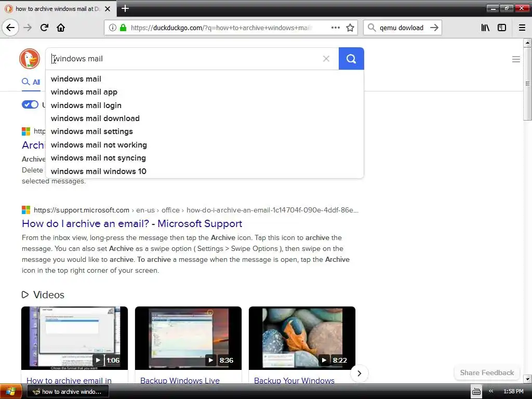Bookmark this page with the star icon
Image resolution: width=532 pixels, height=399 pixels.
click(350, 28)
